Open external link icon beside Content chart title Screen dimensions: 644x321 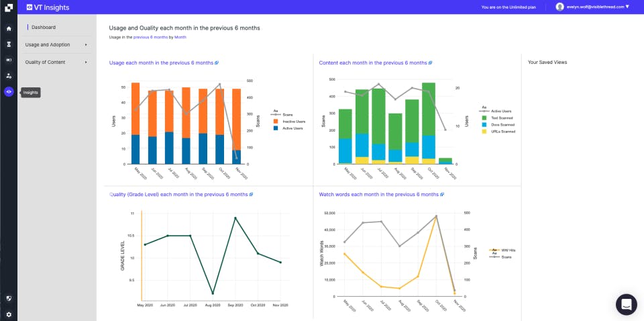pos(431,63)
